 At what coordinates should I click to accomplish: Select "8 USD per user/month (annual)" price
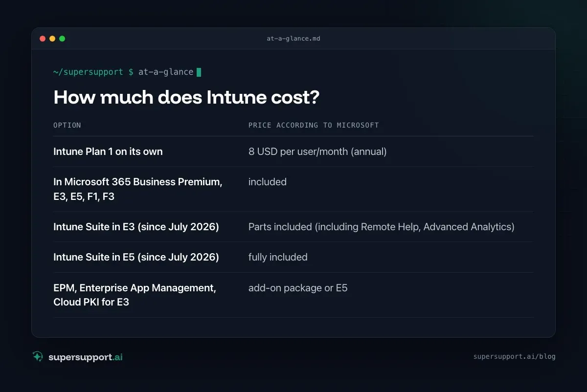click(317, 152)
